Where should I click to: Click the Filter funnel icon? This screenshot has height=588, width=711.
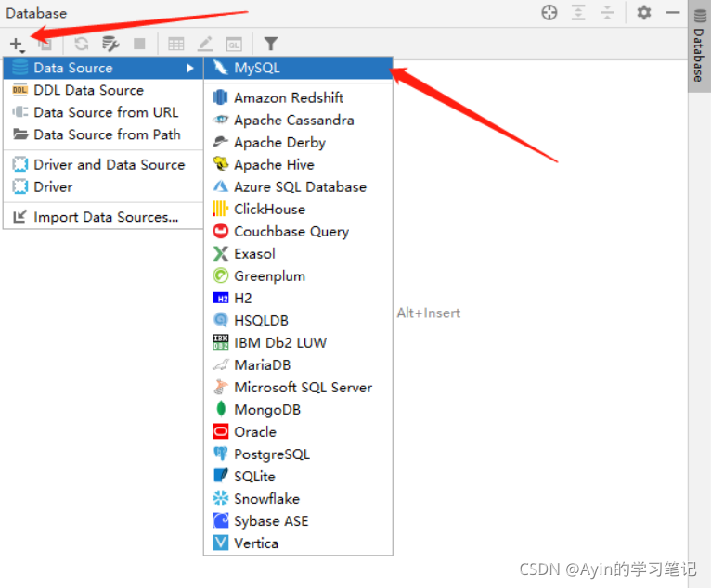[x=271, y=44]
